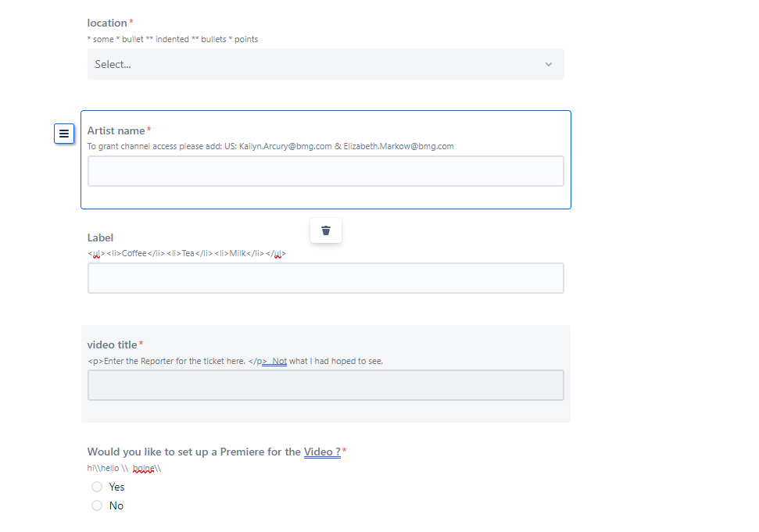The width and height of the screenshot is (759, 532).
Task: Click the trash delete icon above Label
Action: 325,230
